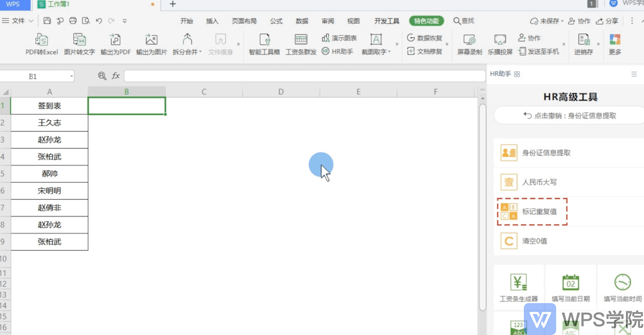Open the 视图 tab

click(x=353, y=20)
